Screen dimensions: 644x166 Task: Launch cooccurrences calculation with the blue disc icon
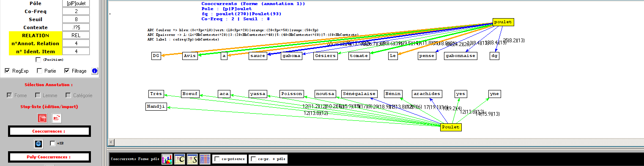tap(39, 144)
